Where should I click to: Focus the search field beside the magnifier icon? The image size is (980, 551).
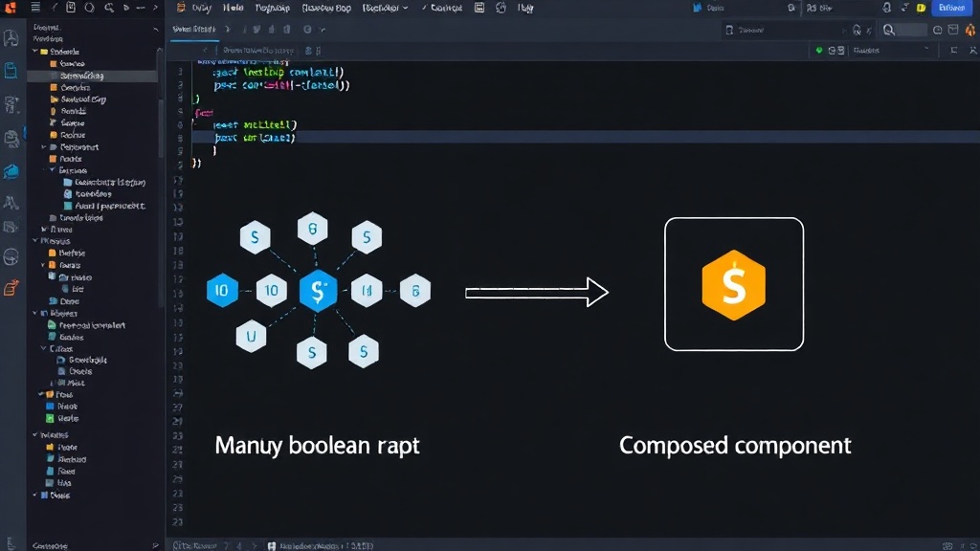coord(912,30)
